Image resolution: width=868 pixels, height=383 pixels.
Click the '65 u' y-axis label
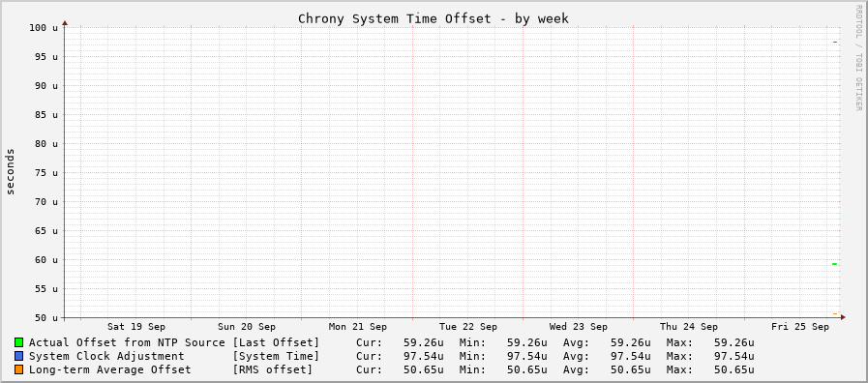coord(47,231)
